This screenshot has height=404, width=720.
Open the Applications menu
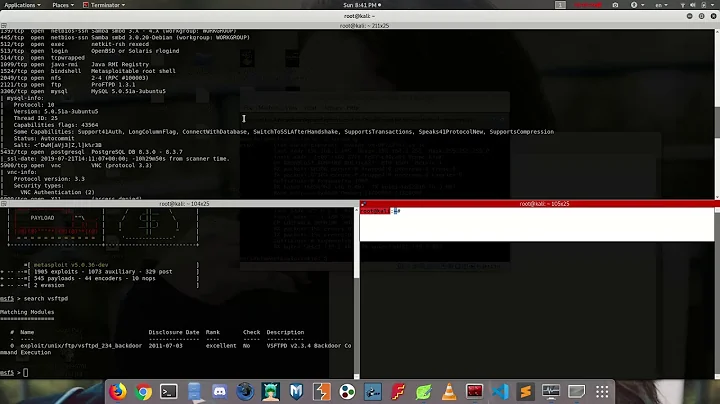[x=22, y=5]
